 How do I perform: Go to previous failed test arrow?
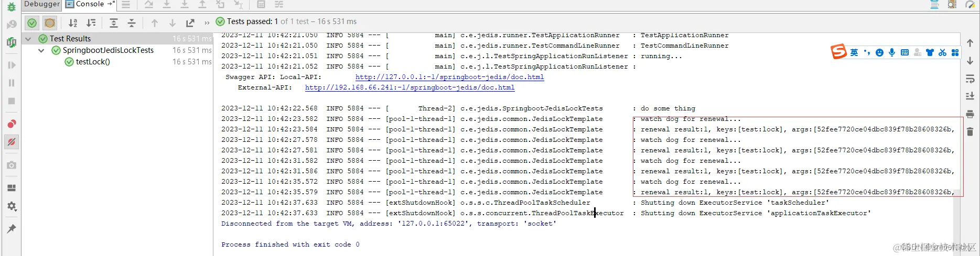[x=154, y=23]
